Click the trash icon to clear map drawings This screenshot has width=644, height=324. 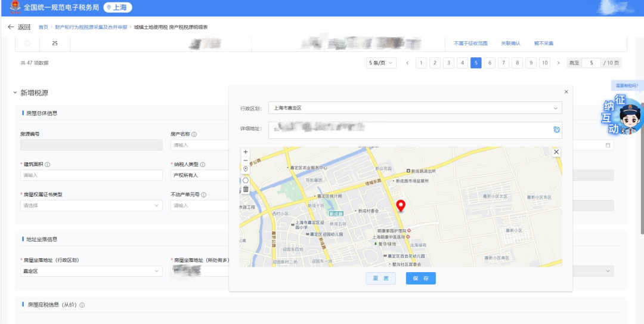[245, 189]
